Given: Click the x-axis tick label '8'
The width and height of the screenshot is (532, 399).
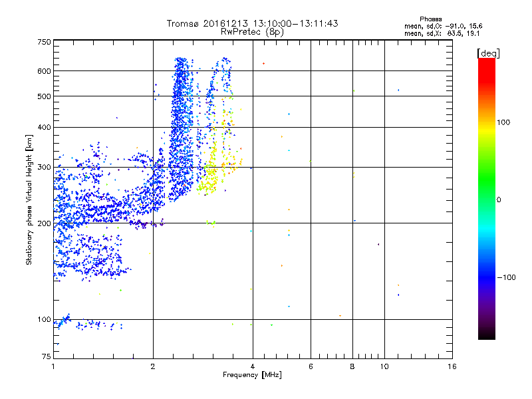Looking at the screenshot, I should click(x=352, y=366).
